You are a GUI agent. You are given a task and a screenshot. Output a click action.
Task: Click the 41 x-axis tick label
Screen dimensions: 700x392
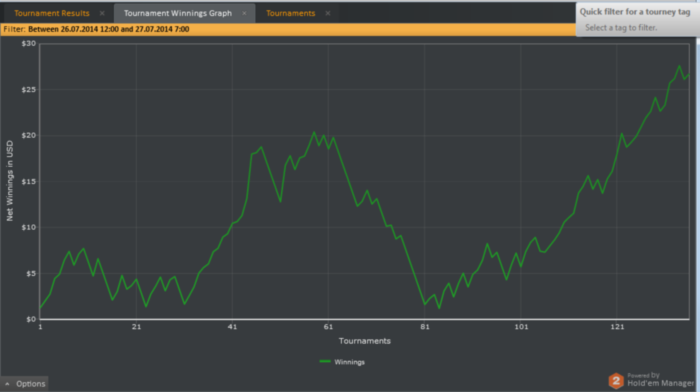(232, 327)
